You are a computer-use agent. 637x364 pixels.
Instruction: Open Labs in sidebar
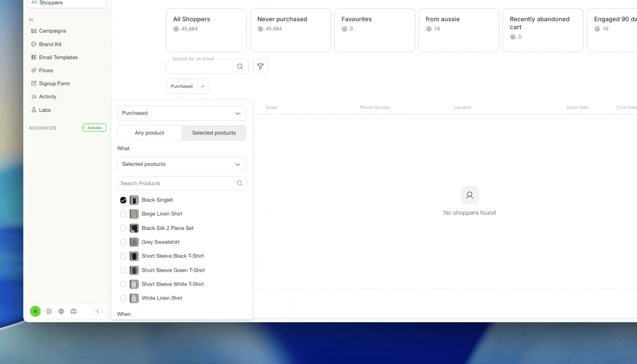41,110
